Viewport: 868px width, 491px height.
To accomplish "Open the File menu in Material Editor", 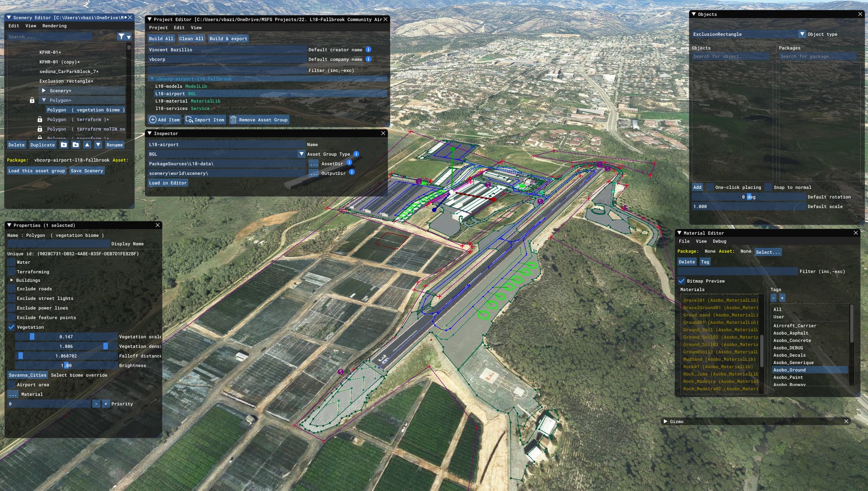I will [x=684, y=241].
